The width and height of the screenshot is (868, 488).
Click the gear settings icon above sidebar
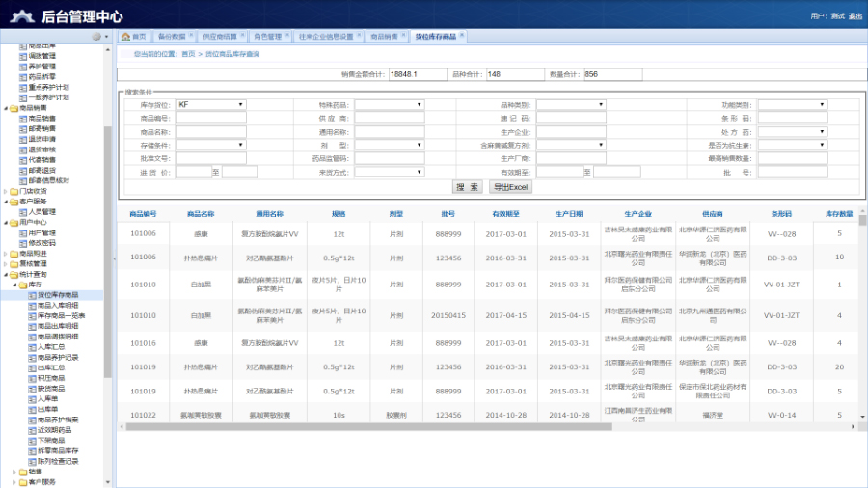(95, 36)
